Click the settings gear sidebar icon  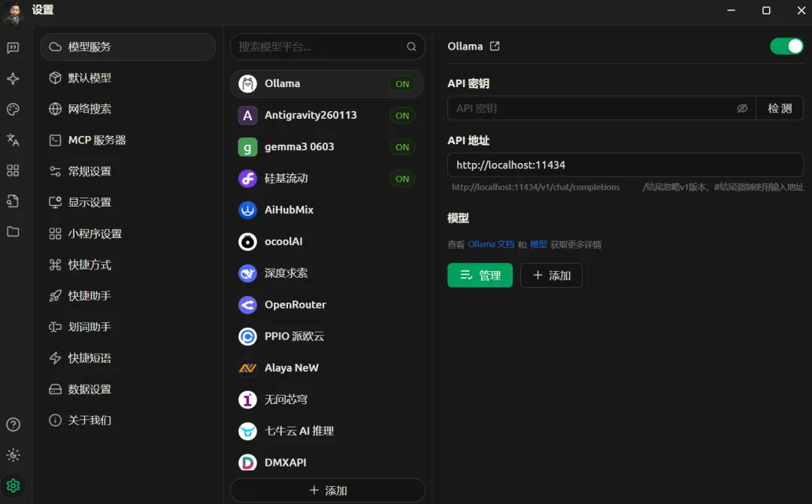pos(13,485)
